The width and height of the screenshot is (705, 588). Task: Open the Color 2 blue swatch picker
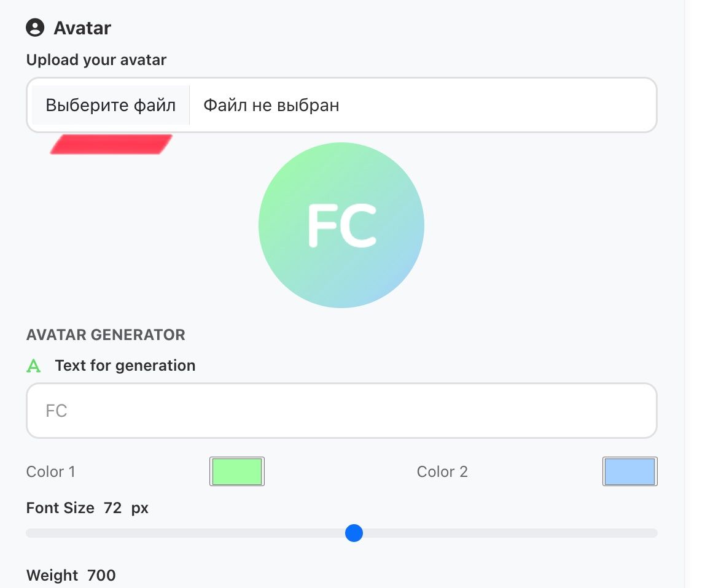click(629, 471)
